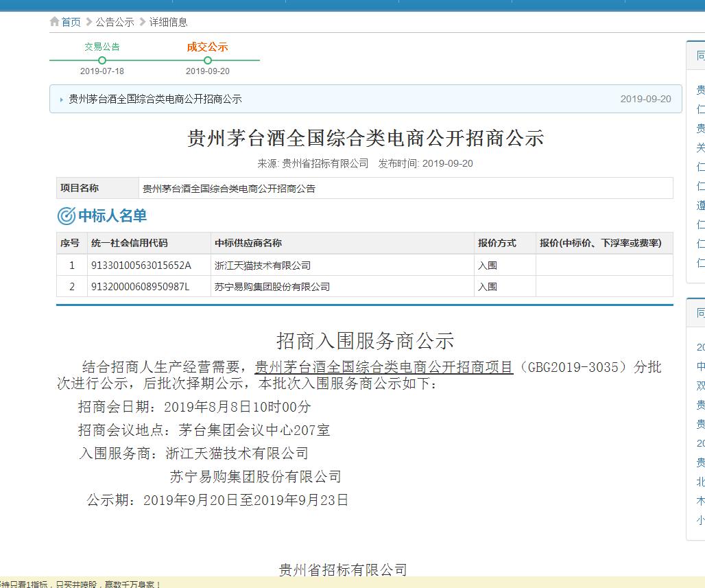Click the 发布时间 2019-09-20 text
This screenshot has width=705, height=588.
(x=425, y=163)
